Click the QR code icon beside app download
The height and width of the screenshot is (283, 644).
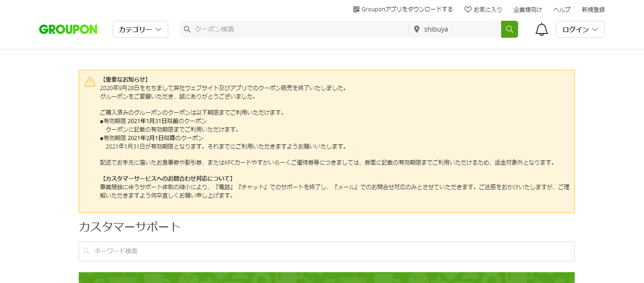(356, 9)
